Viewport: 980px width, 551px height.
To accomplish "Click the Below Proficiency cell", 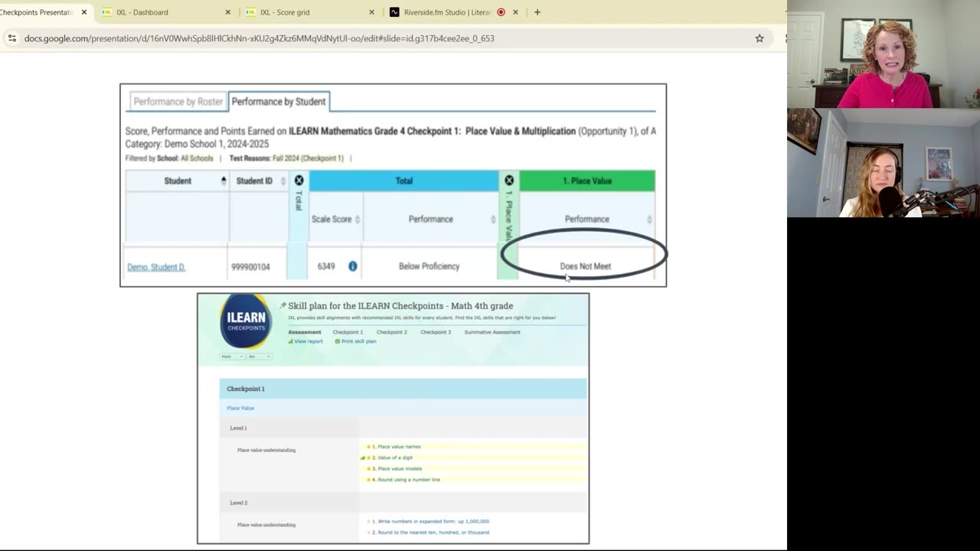I will [x=429, y=266].
